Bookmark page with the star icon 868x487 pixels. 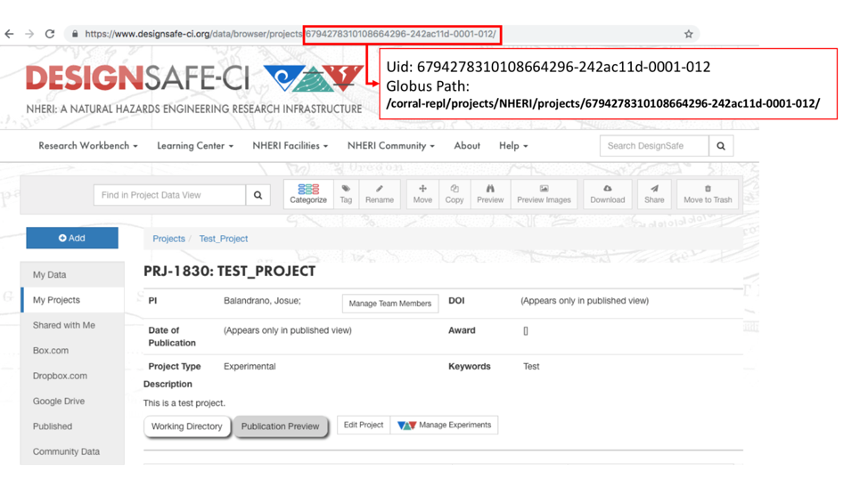click(688, 34)
